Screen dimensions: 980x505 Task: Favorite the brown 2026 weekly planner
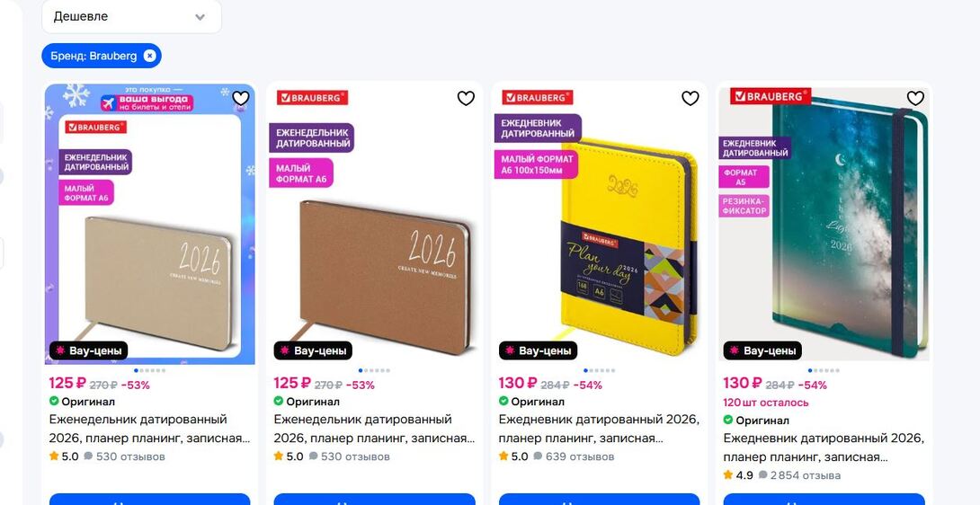coord(466,98)
